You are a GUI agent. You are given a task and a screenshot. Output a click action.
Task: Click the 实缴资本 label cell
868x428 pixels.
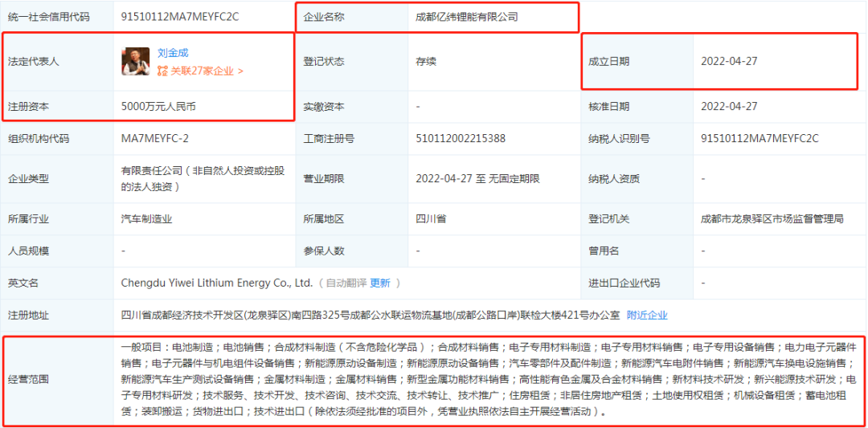click(351, 106)
